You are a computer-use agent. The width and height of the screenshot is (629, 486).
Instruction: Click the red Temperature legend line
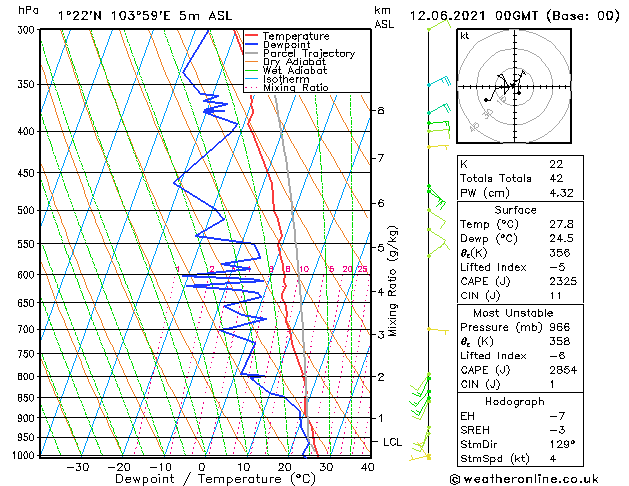pos(252,36)
